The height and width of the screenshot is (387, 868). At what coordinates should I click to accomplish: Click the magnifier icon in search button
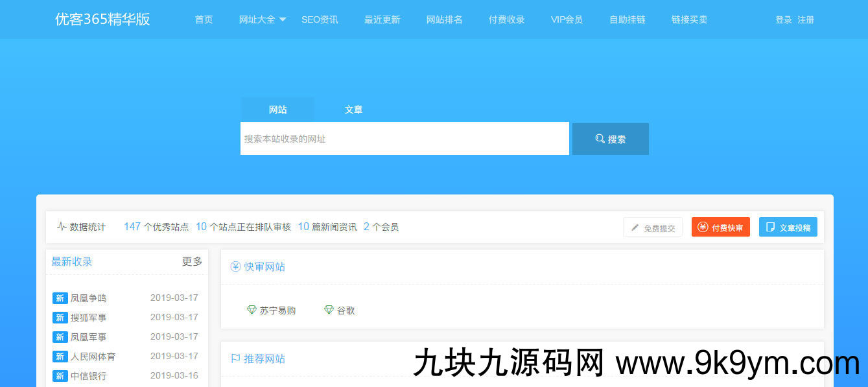[600, 139]
